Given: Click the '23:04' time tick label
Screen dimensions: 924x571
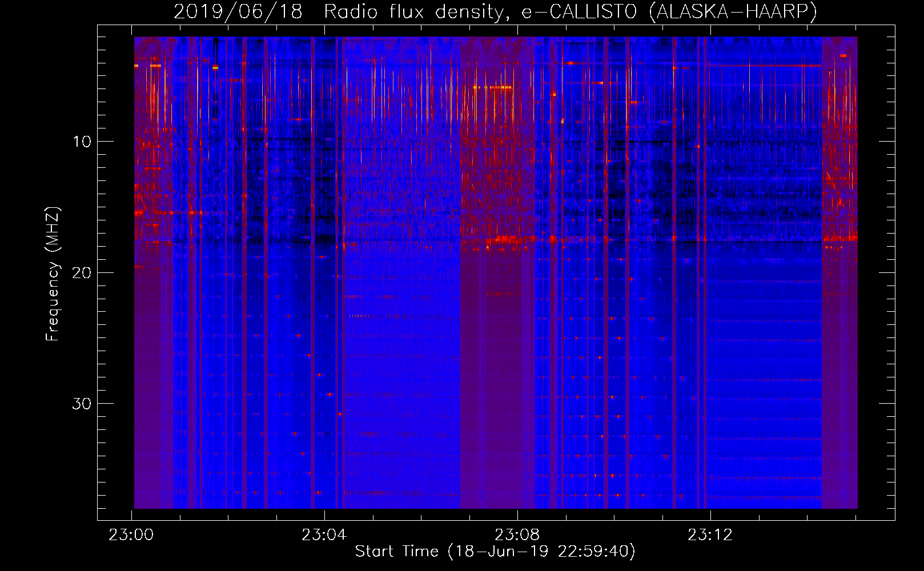Looking at the screenshot, I should coord(324,535).
